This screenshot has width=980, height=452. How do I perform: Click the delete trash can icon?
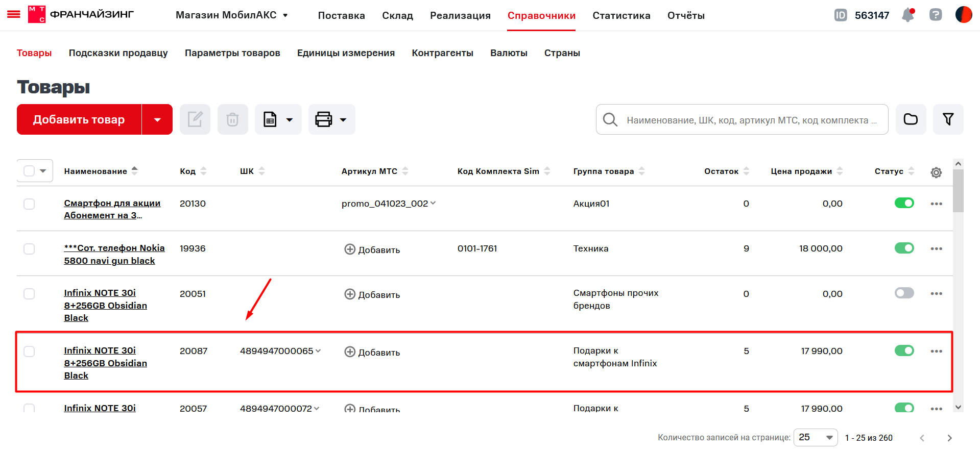pos(233,119)
